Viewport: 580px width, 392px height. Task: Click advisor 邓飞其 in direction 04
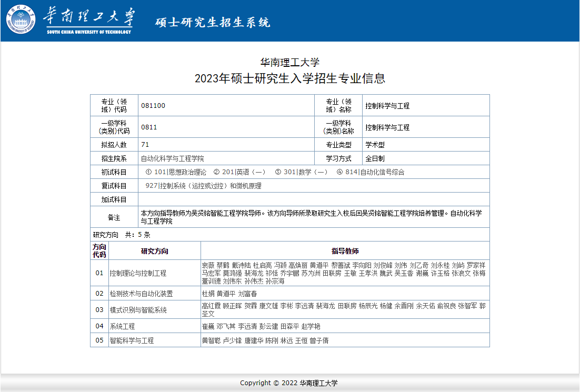click(x=226, y=326)
